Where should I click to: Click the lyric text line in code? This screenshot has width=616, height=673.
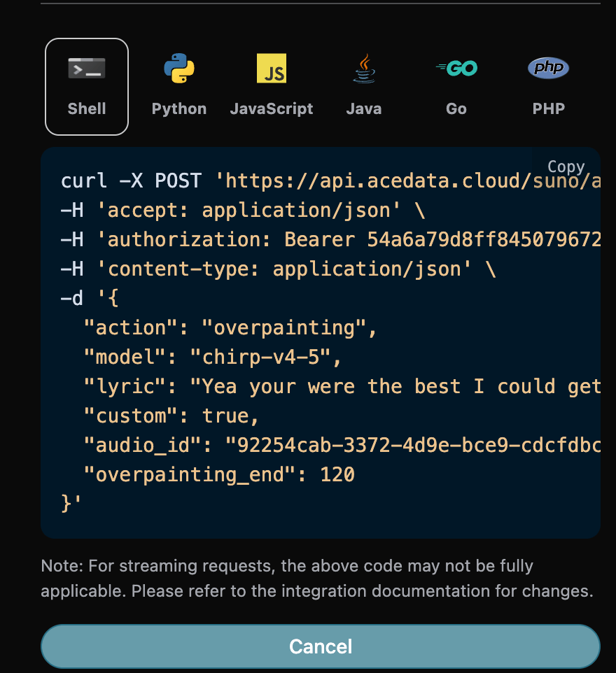point(399,387)
